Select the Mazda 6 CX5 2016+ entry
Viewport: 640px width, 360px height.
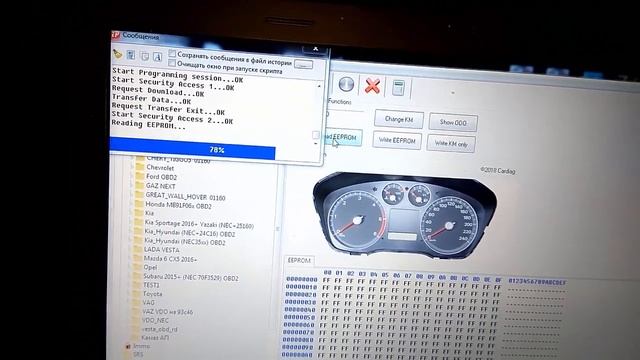(170, 259)
